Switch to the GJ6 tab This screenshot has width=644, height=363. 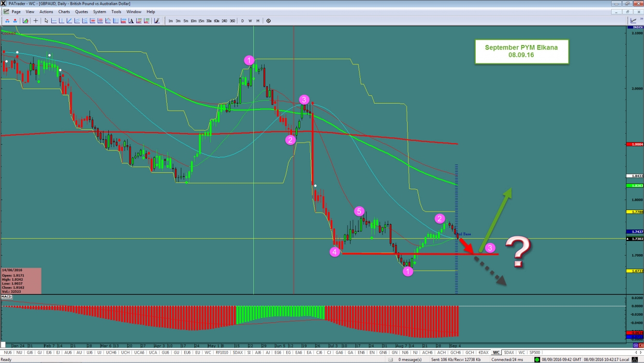(29, 352)
